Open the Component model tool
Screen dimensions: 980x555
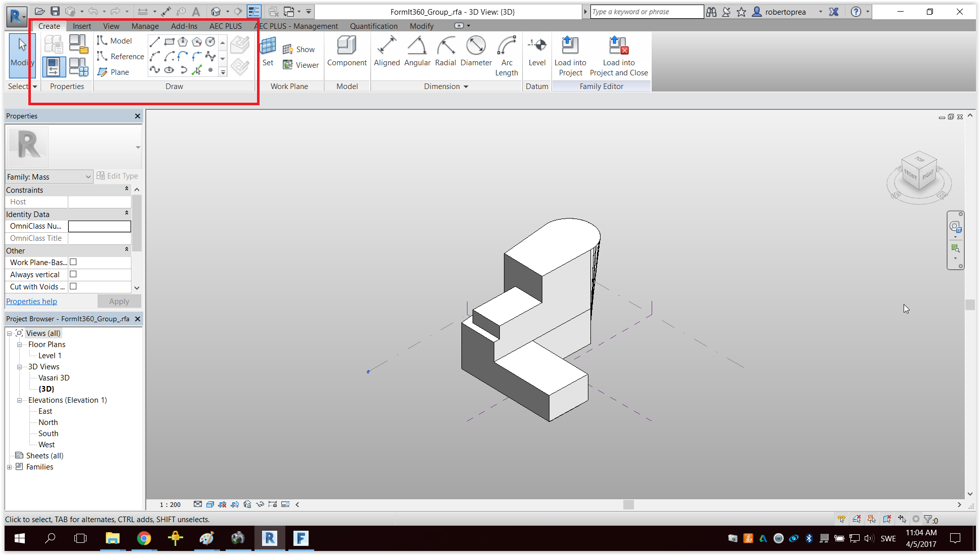[x=347, y=53]
